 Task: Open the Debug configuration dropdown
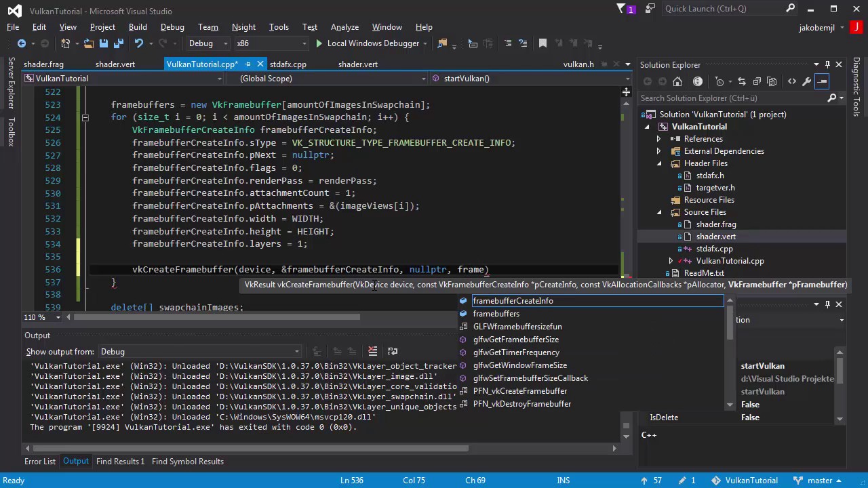coord(209,43)
